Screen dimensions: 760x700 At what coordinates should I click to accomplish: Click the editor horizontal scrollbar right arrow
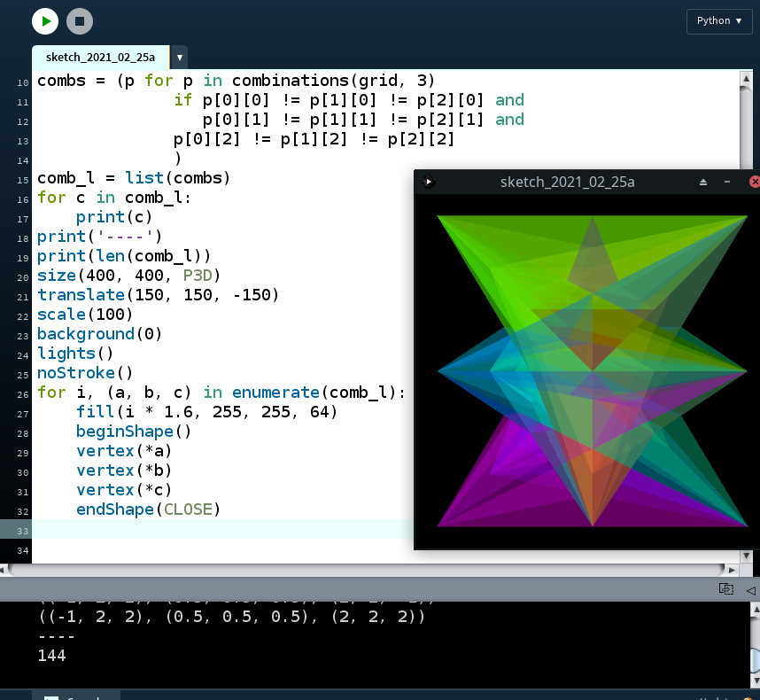coord(732,570)
